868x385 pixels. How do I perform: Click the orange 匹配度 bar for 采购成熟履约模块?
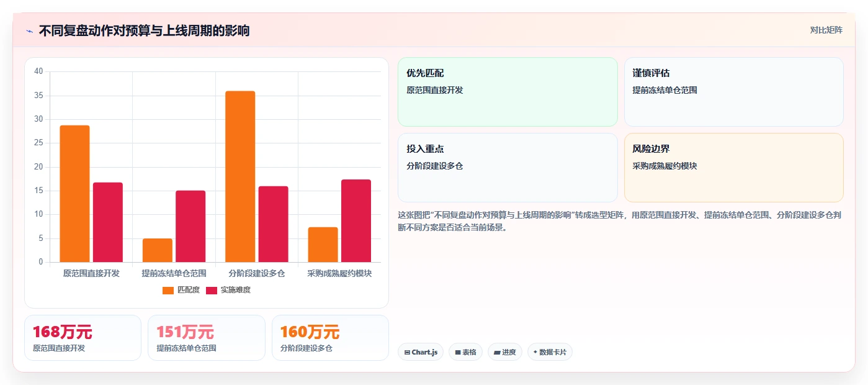(323, 245)
